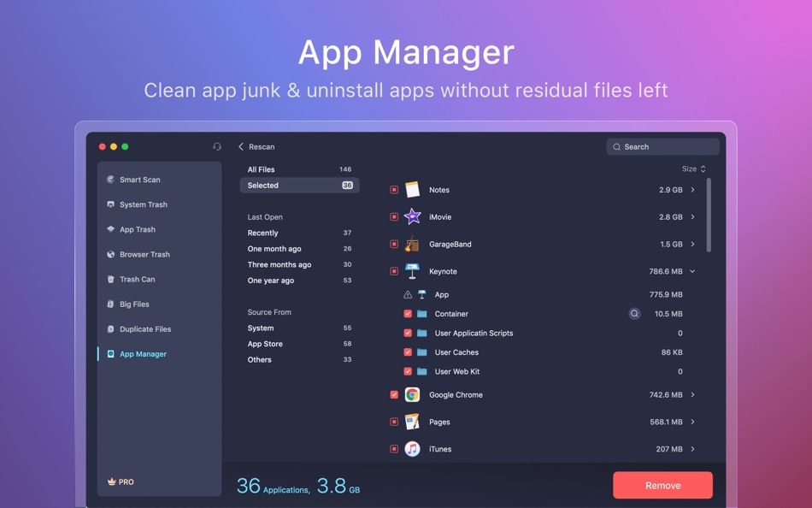The height and width of the screenshot is (508, 812).
Task: Uncheck the Container checkbox
Action: click(408, 314)
